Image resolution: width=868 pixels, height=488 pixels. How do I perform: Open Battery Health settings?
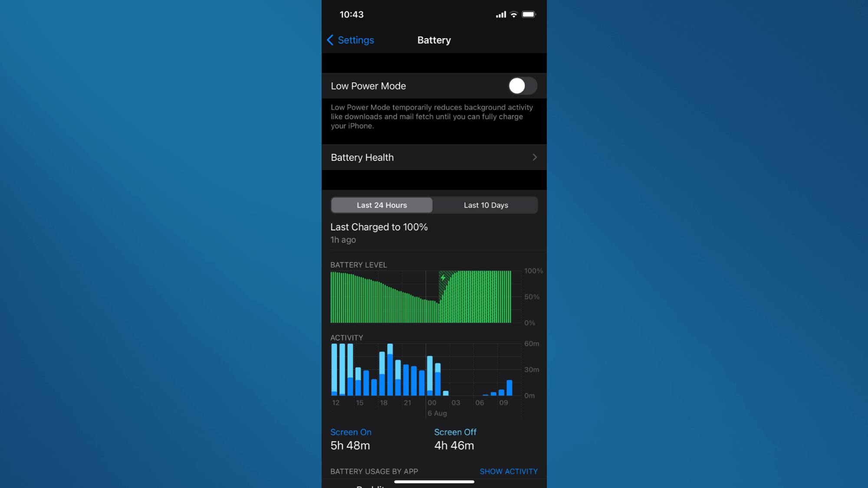(x=434, y=157)
